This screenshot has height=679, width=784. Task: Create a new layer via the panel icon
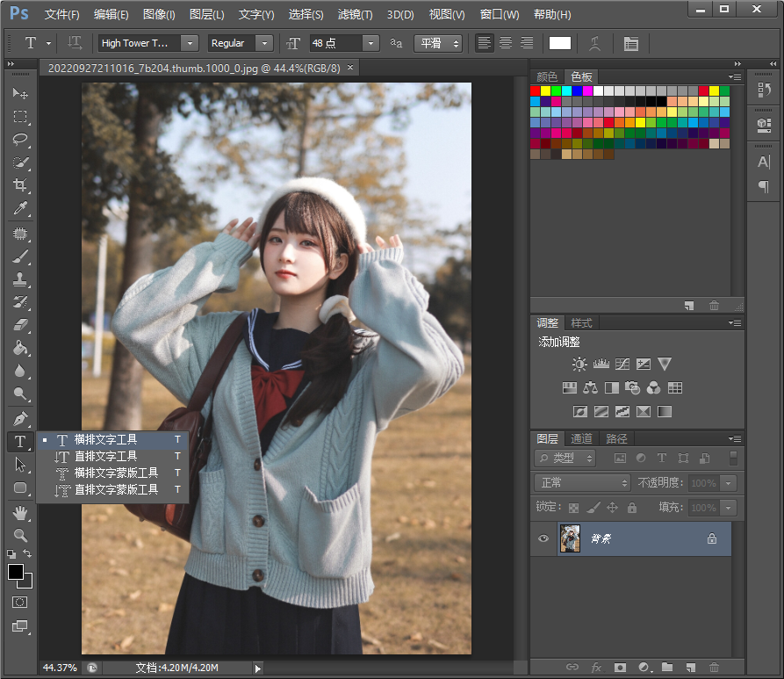(x=690, y=668)
